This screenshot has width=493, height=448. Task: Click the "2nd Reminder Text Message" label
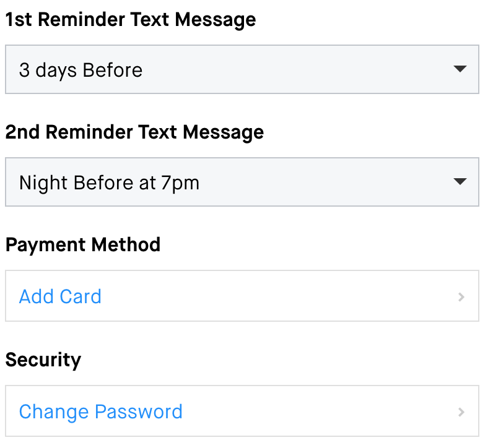134,132
